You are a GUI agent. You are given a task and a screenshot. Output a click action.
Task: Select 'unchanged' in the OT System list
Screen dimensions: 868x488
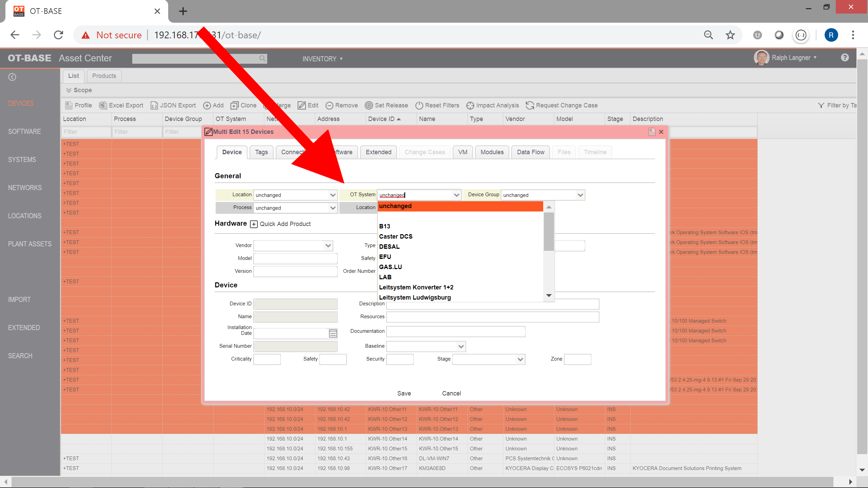pyautogui.click(x=460, y=206)
